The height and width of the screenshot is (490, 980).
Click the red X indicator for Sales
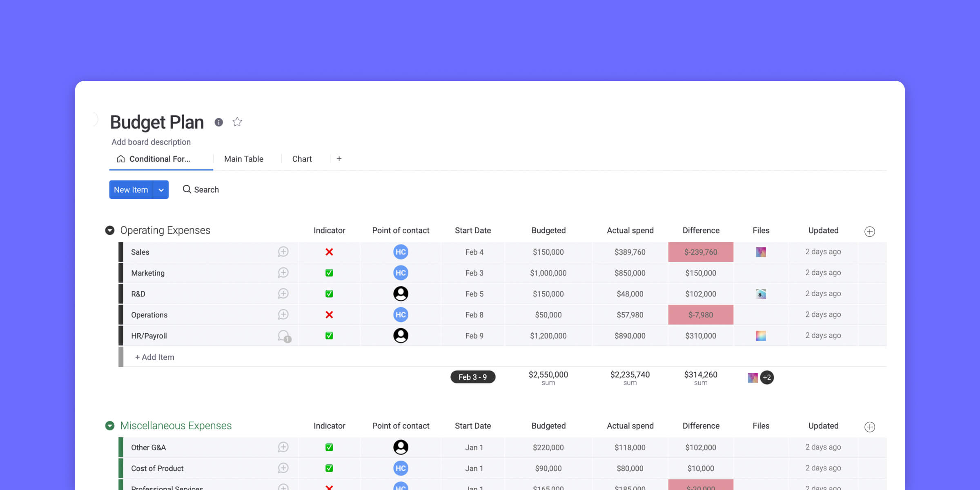[x=329, y=251]
